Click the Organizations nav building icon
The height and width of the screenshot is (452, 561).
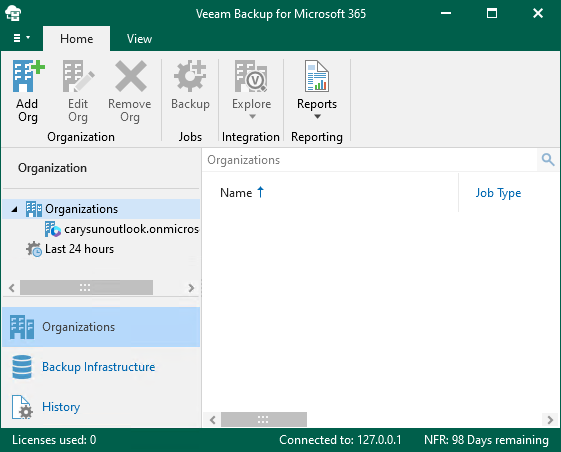pos(22,327)
